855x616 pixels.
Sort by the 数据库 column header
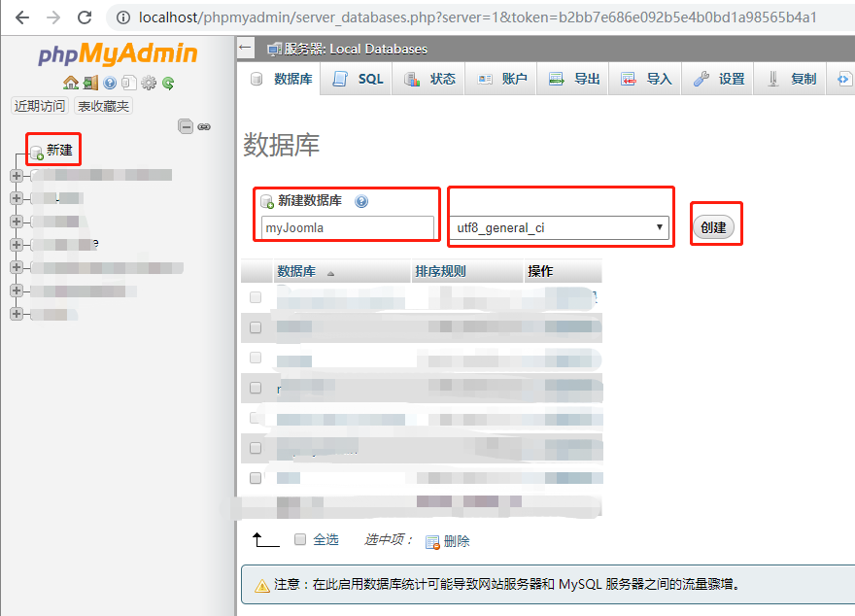[x=296, y=271]
